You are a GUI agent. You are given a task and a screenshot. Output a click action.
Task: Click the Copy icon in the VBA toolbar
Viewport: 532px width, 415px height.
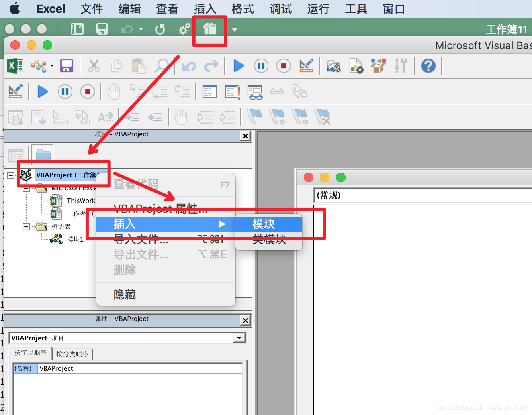(x=116, y=66)
